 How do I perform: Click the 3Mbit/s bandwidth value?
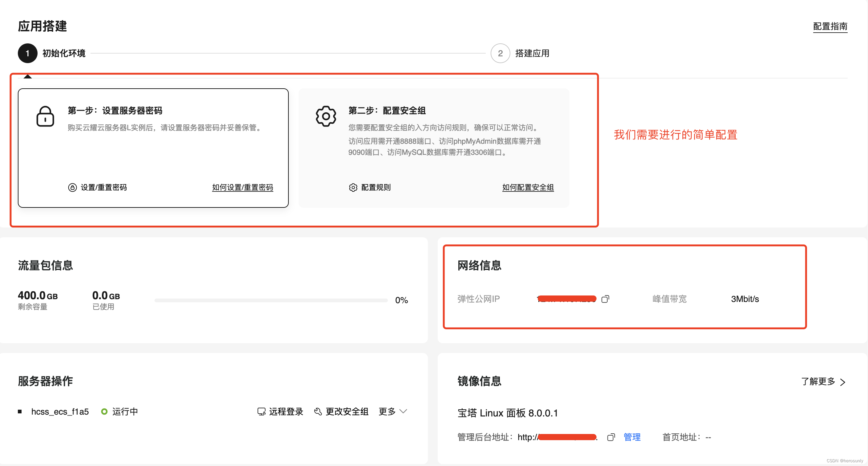tap(745, 299)
